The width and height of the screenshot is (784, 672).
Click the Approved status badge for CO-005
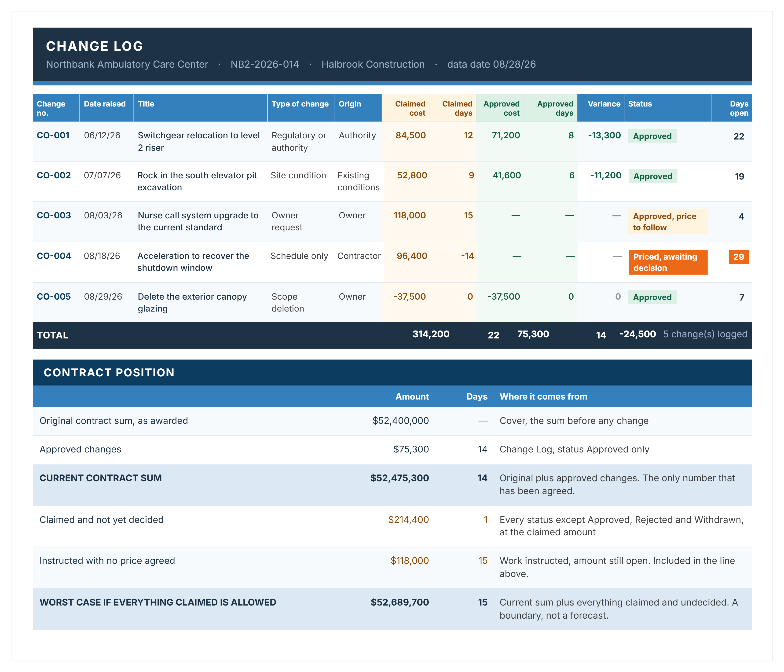point(652,297)
